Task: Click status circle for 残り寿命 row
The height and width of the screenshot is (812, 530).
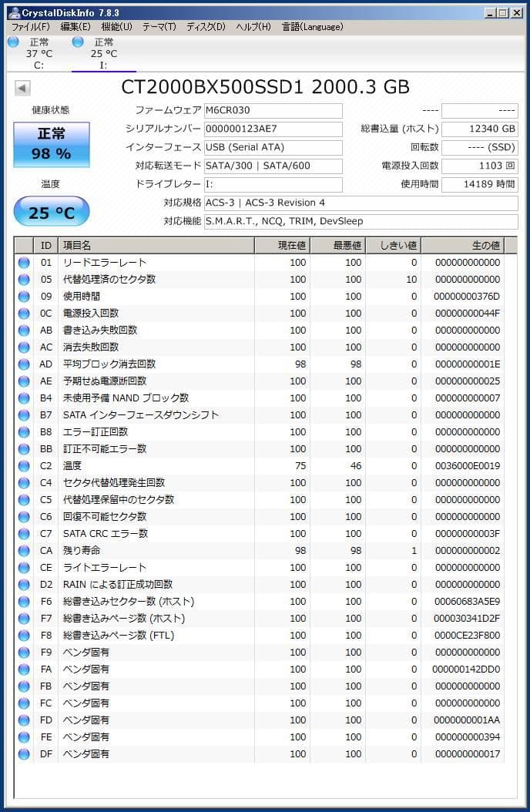Action: (x=24, y=551)
